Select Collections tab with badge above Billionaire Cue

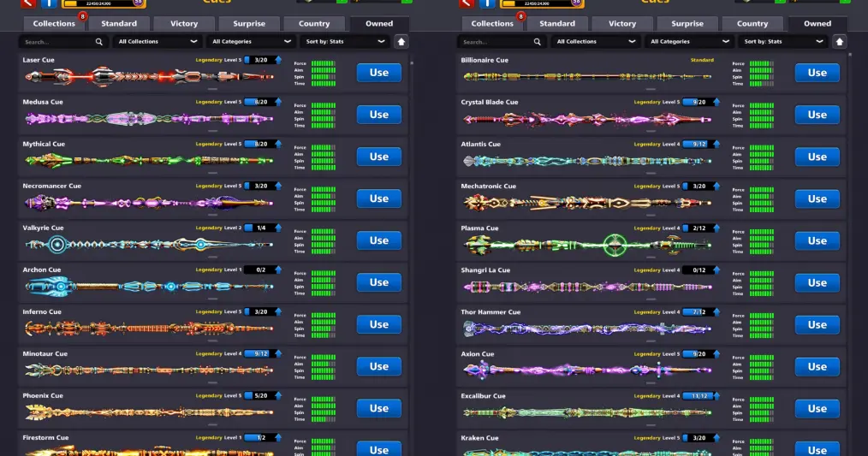pyautogui.click(x=492, y=24)
